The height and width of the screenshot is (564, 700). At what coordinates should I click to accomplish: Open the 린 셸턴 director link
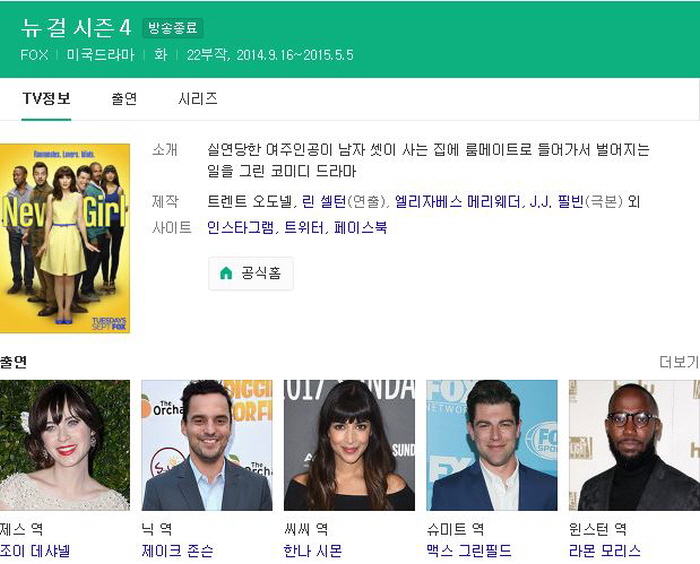(323, 201)
